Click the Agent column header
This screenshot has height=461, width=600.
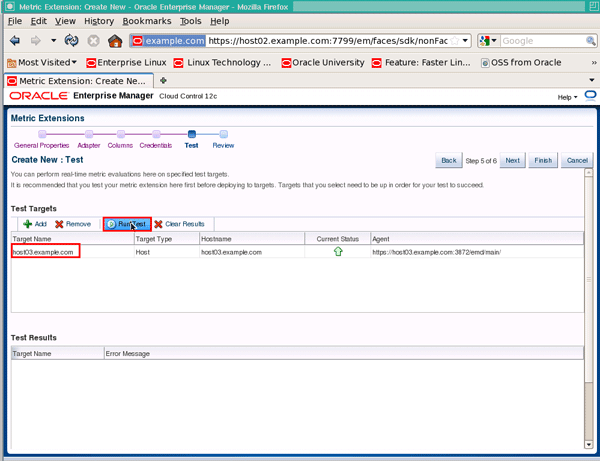477,239
